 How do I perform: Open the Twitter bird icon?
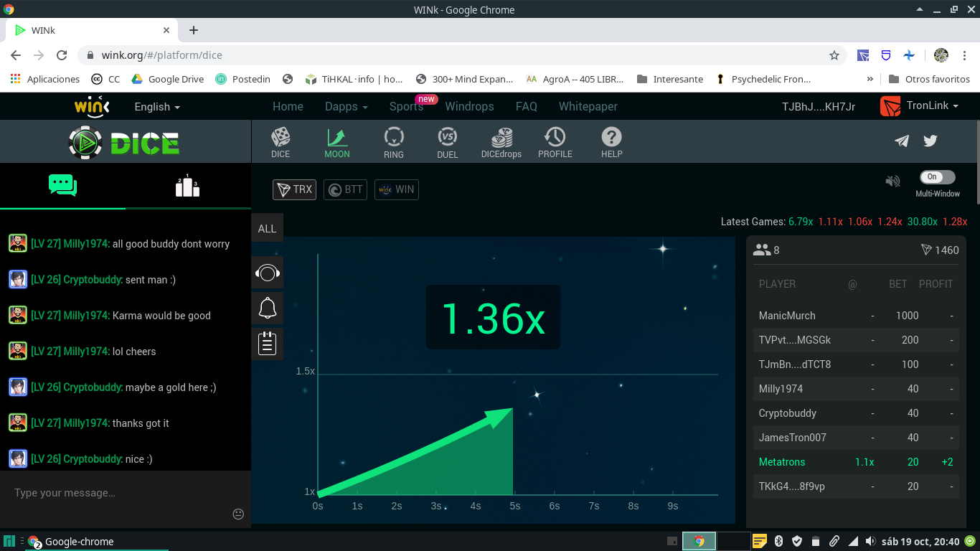tap(930, 141)
